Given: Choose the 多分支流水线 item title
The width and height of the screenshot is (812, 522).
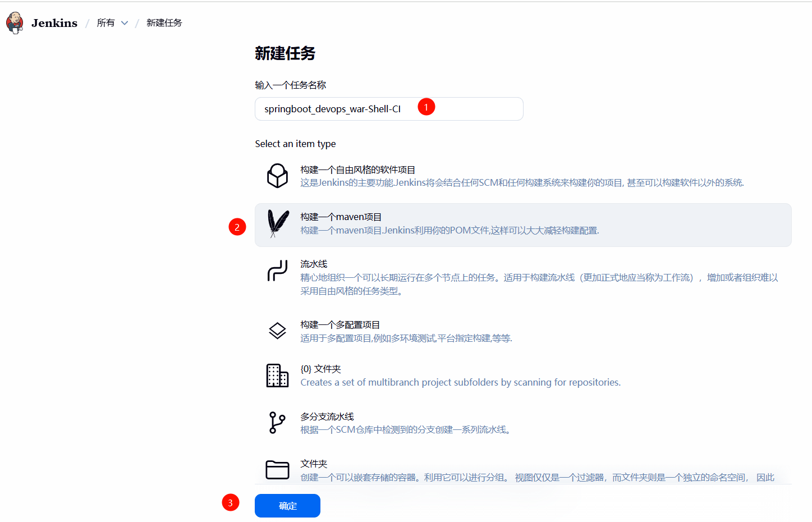Looking at the screenshot, I should (x=327, y=416).
